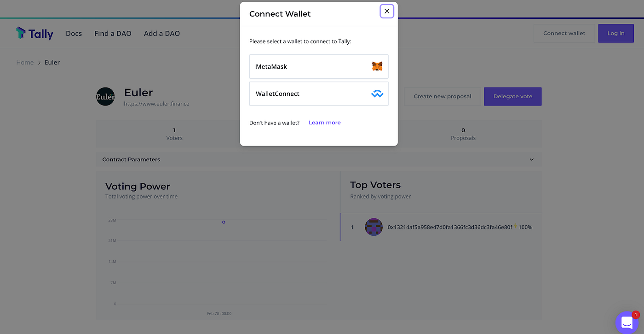Click the MetaMask fox icon
Image resolution: width=644 pixels, height=334 pixels.
[377, 66]
